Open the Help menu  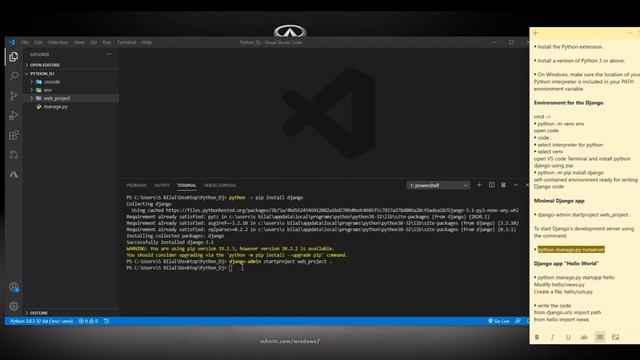[147, 42]
